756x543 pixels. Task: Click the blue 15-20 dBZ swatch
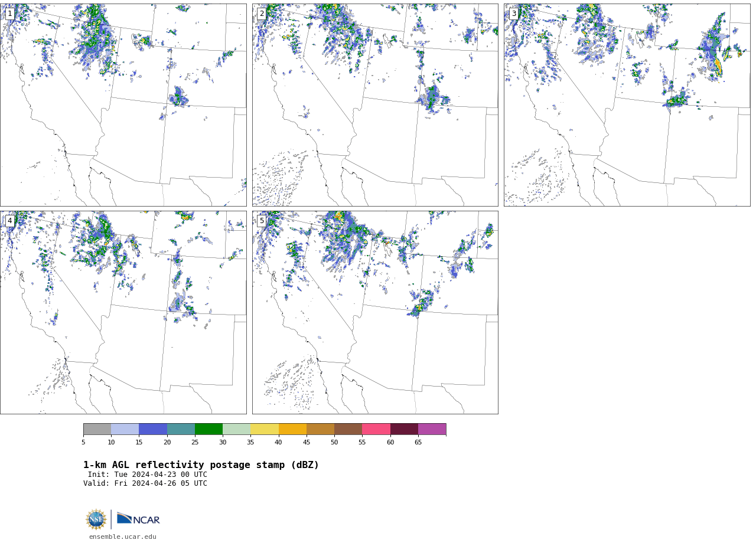(x=153, y=429)
